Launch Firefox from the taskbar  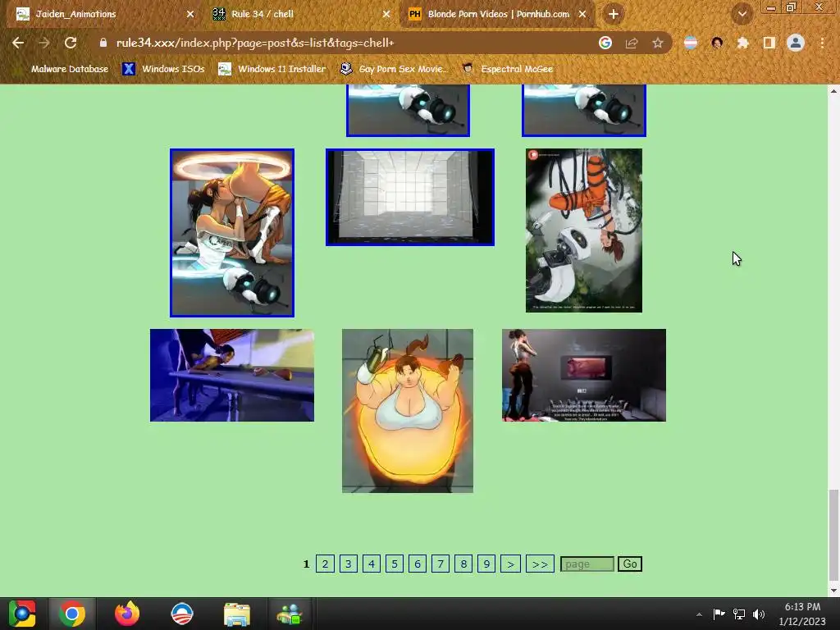pyautogui.click(x=127, y=614)
